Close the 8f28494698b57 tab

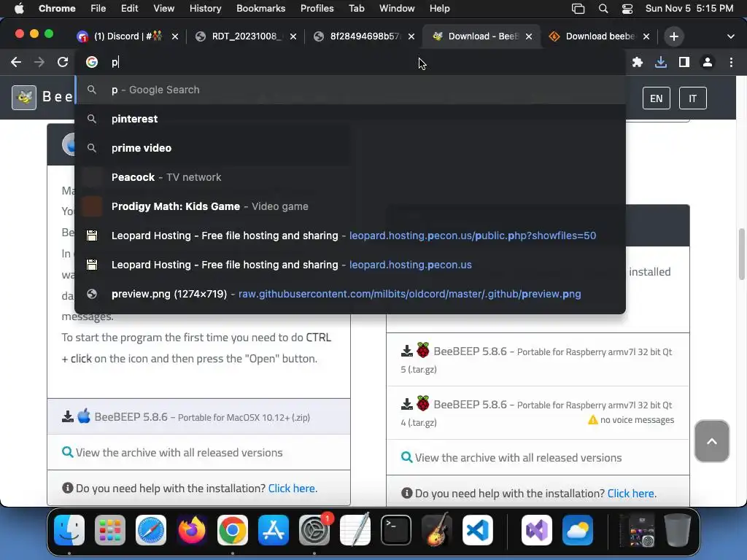point(411,36)
